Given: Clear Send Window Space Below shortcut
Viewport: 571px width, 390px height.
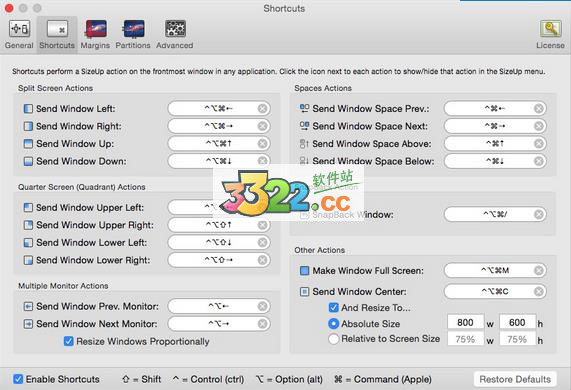Looking at the screenshot, I should (539, 161).
